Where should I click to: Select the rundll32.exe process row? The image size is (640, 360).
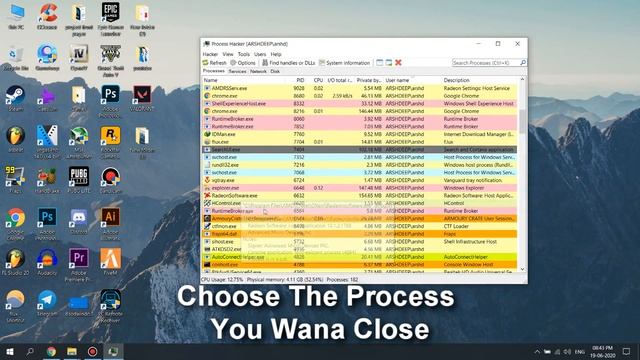click(360, 165)
